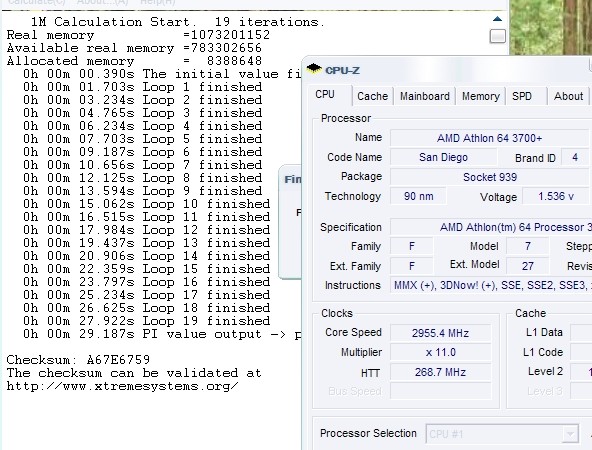
Task: Click the HTT value 268.7 MHz
Action: pos(441,372)
